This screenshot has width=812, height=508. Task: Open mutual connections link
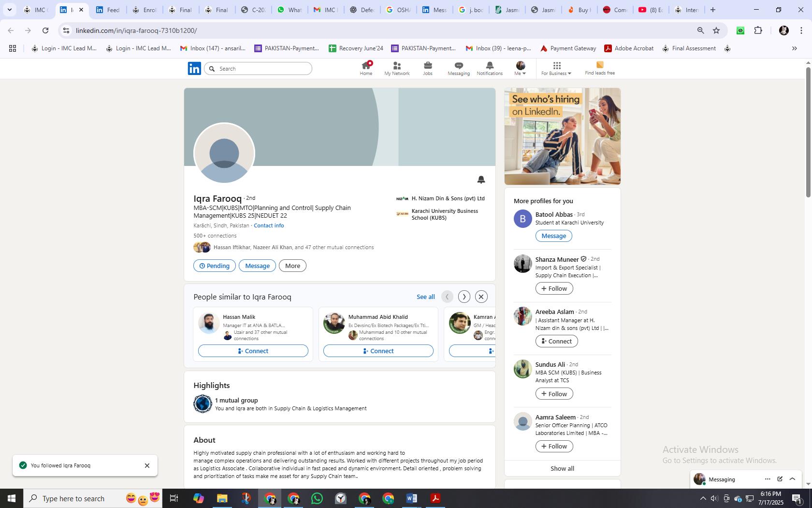point(293,247)
